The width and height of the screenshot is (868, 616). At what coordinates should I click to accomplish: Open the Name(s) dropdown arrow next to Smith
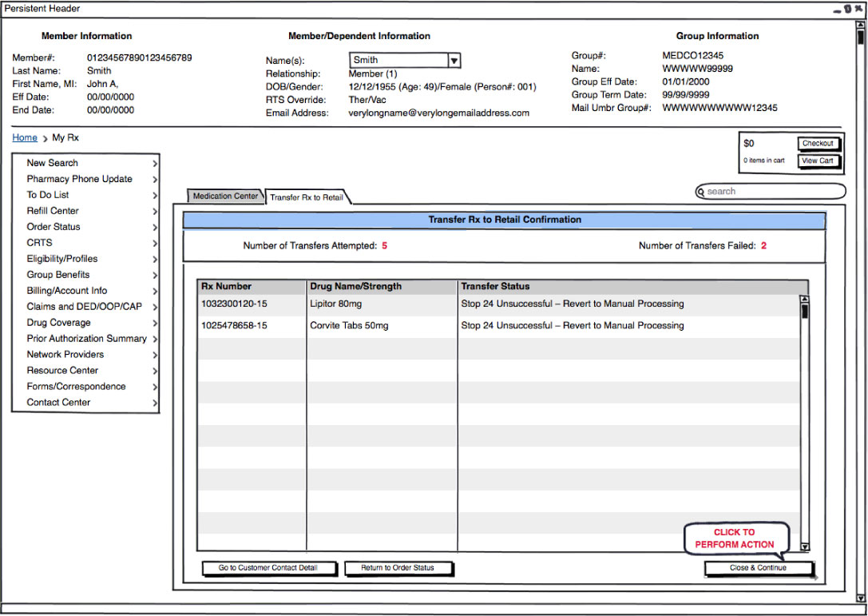point(454,61)
